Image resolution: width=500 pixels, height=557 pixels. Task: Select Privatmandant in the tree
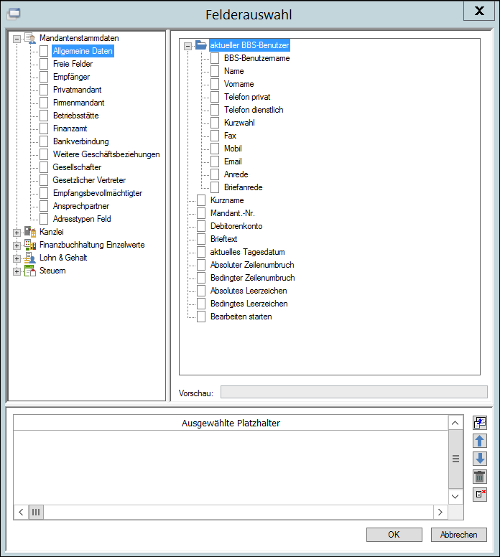click(x=77, y=90)
